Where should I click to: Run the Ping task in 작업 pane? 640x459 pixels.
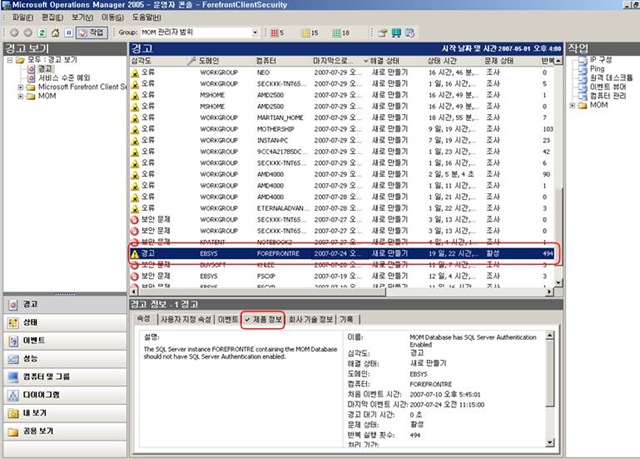pos(597,69)
